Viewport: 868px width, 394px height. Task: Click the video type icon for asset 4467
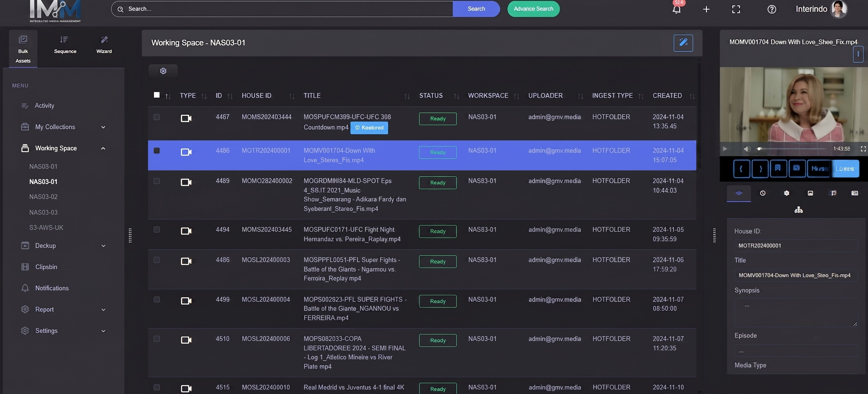coord(186,118)
